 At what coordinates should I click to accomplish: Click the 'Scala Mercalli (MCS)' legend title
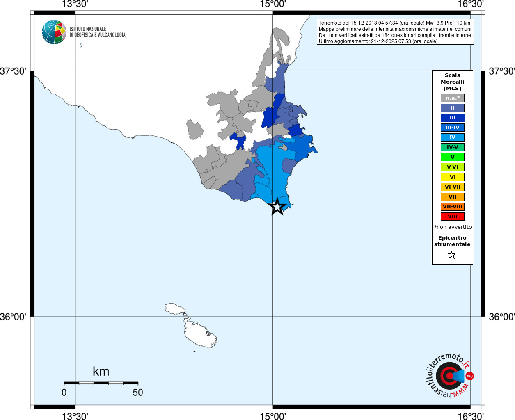coord(453,82)
